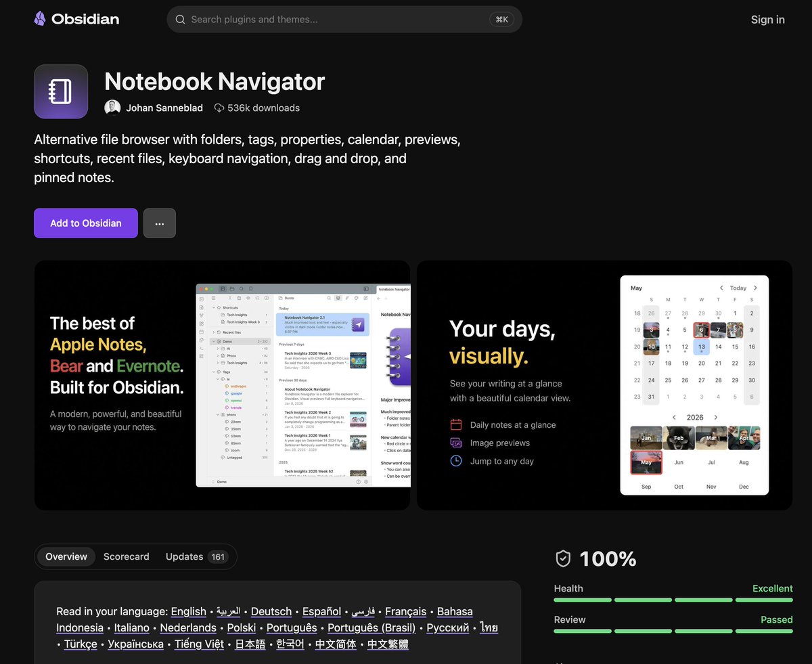The height and width of the screenshot is (664, 812).
Task: Open author Johan Sanneblad's profile link
Action: [x=165, y=108]
